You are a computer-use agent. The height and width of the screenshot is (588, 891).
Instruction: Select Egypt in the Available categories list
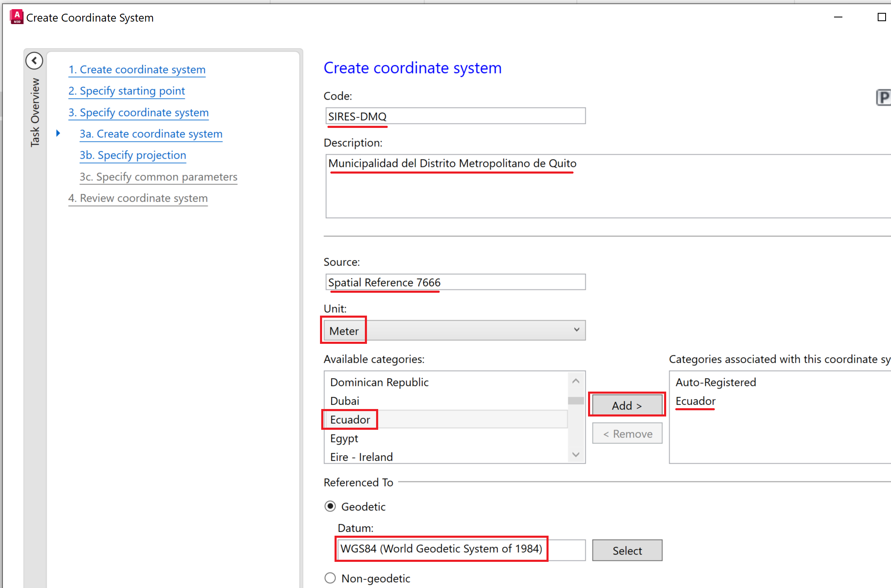344,439
